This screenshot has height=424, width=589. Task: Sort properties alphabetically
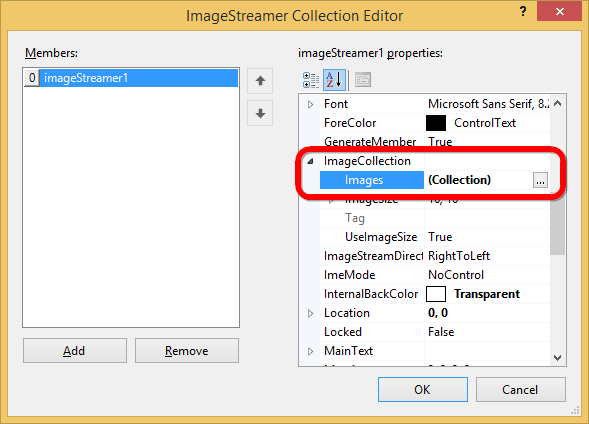pyautogui.click(x=334, y=80)
